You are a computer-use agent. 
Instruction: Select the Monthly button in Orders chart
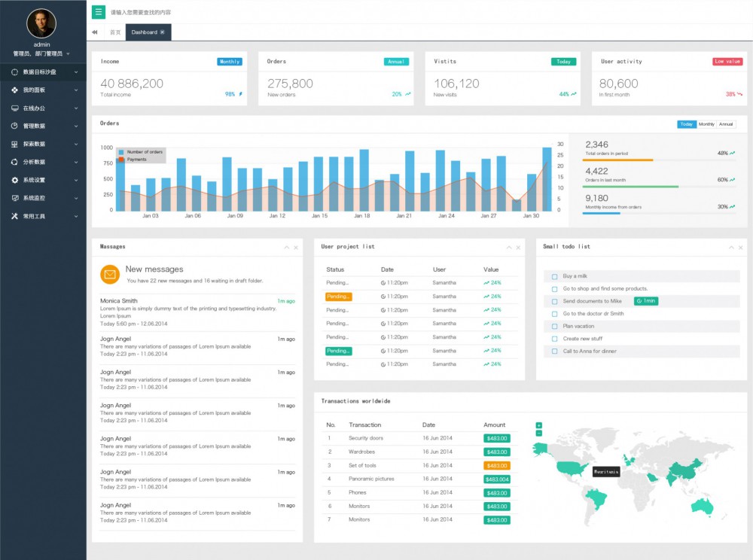pyautogui.click(x=706, y=124)
